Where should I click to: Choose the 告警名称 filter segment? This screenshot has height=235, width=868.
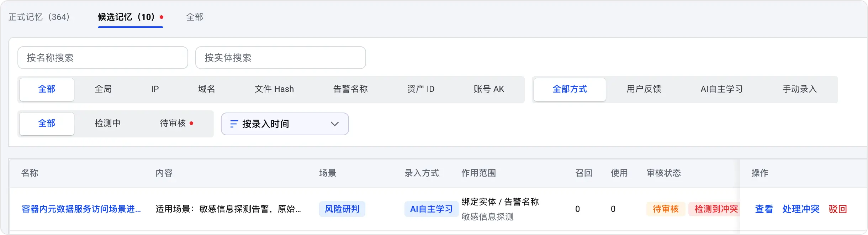click(x=350, y=89)
